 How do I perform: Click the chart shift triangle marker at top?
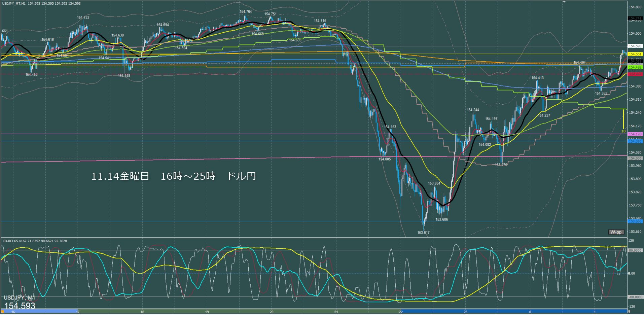point(564,2)
